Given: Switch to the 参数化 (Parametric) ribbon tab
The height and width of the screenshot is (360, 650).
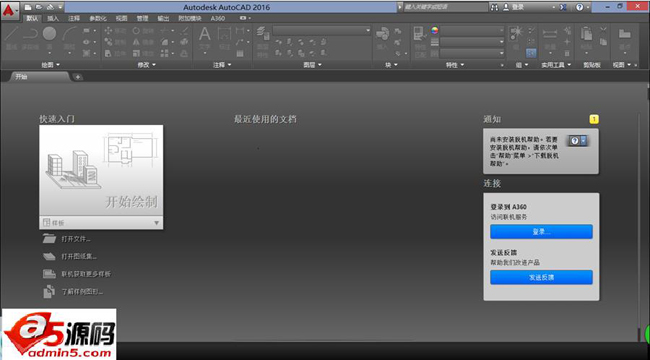Looking at the screenshot, I should (98, 18).
